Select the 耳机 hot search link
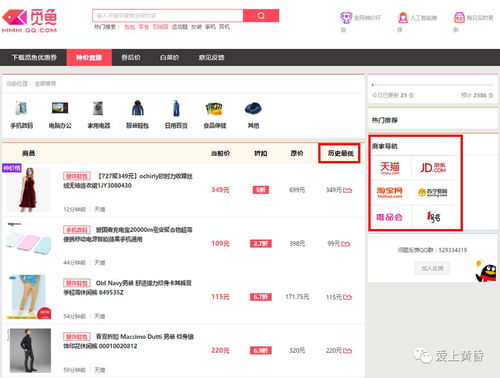 click(x=224, y=27)
